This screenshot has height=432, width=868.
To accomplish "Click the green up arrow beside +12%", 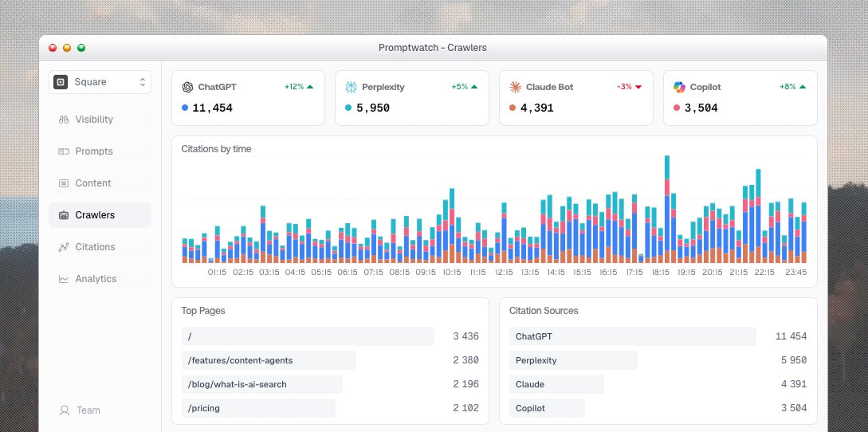I will (310, 86).
